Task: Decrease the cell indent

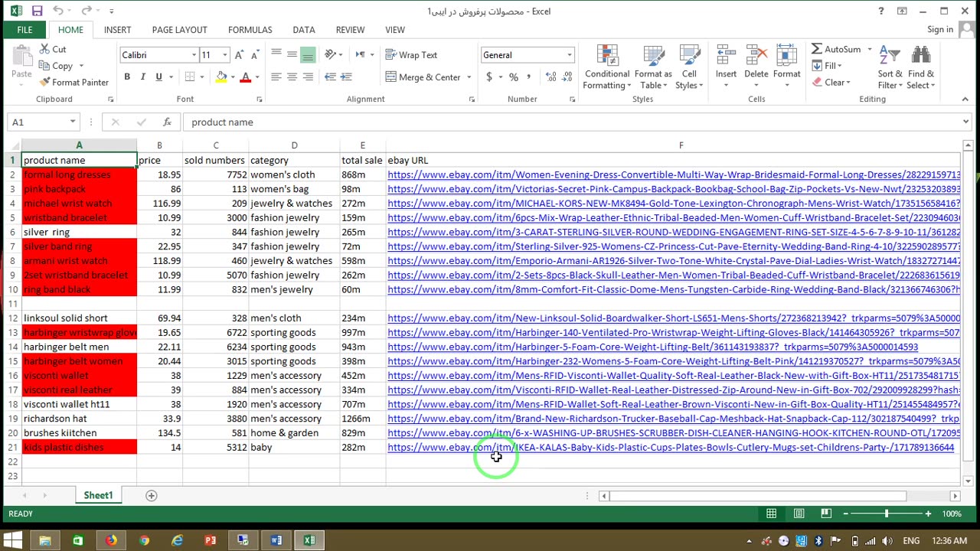Action: pyautogui.click(x=330, y=77)
